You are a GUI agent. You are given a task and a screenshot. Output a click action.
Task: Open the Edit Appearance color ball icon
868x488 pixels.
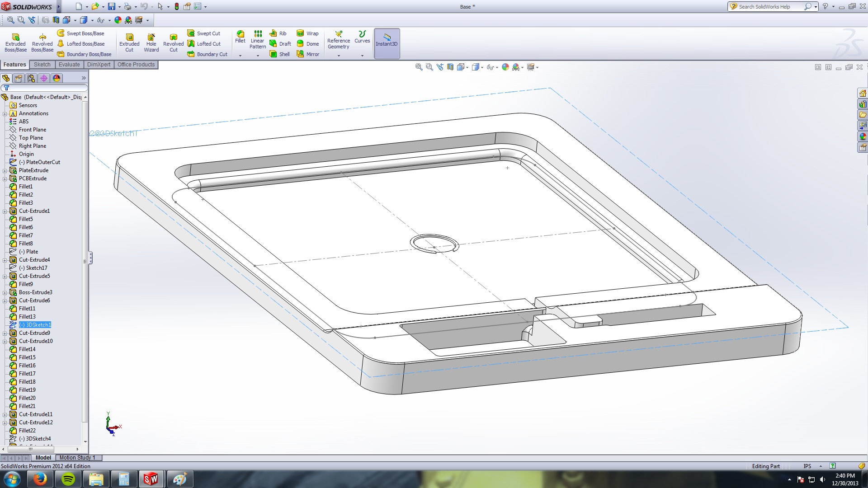[x=505, y=67]
